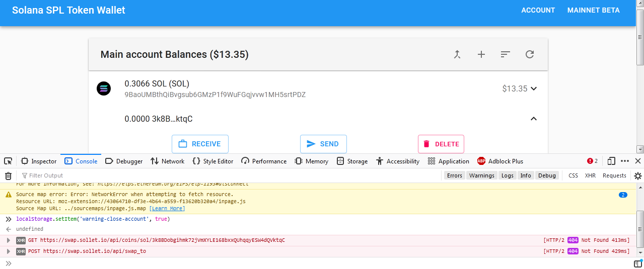The width and height of the screenshot is (644, 269).
Task: Click the Learn More link
Action: click(167, 209)
